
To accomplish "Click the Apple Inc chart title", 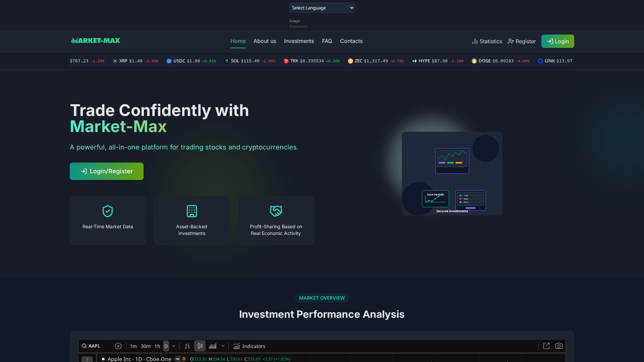I will pos(139,359).
